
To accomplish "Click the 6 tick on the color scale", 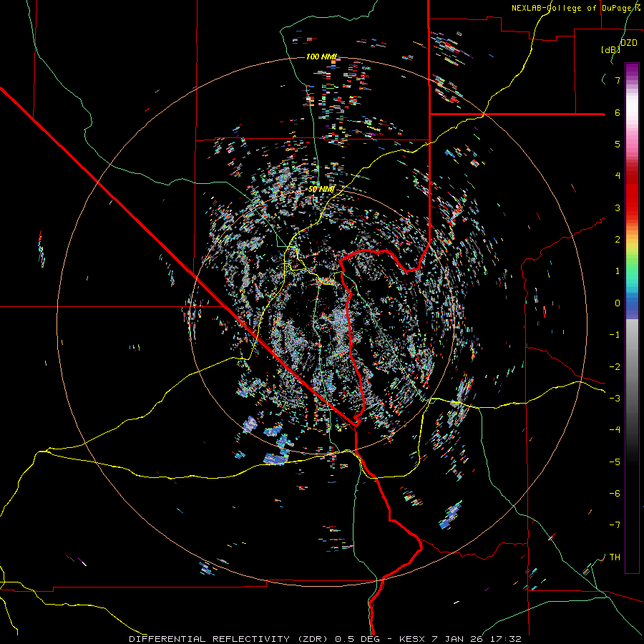I will point(618,112).
